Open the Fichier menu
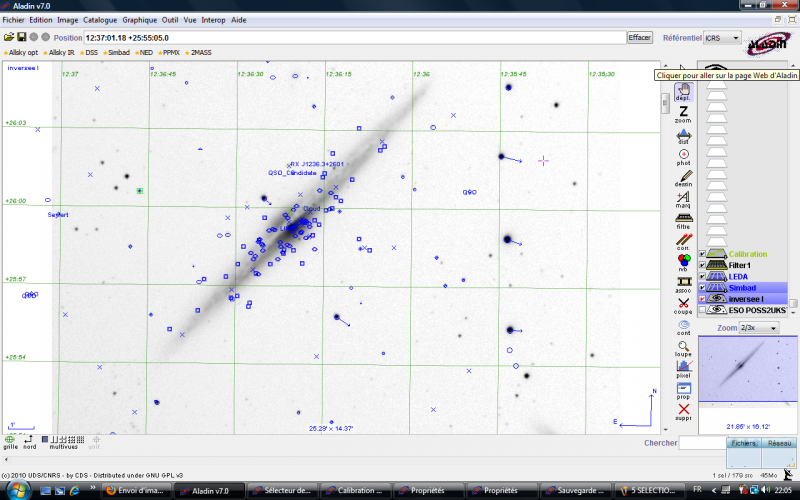 13,20
